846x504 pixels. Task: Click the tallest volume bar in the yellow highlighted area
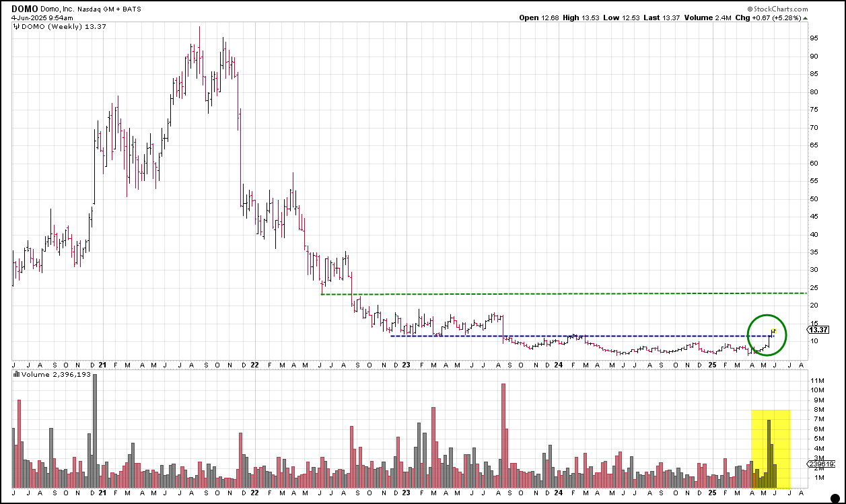click(769, 454)
